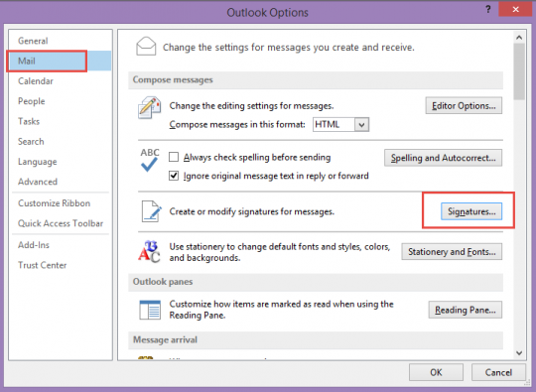Screen dimensions: 536x392
Task: Click the Outlook panes section header
Action: pos(316,282)
